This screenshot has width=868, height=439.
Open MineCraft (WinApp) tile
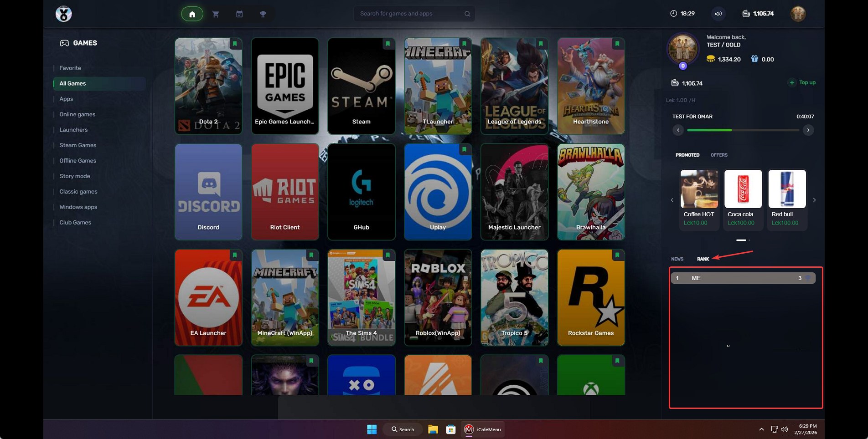[285, 297]
